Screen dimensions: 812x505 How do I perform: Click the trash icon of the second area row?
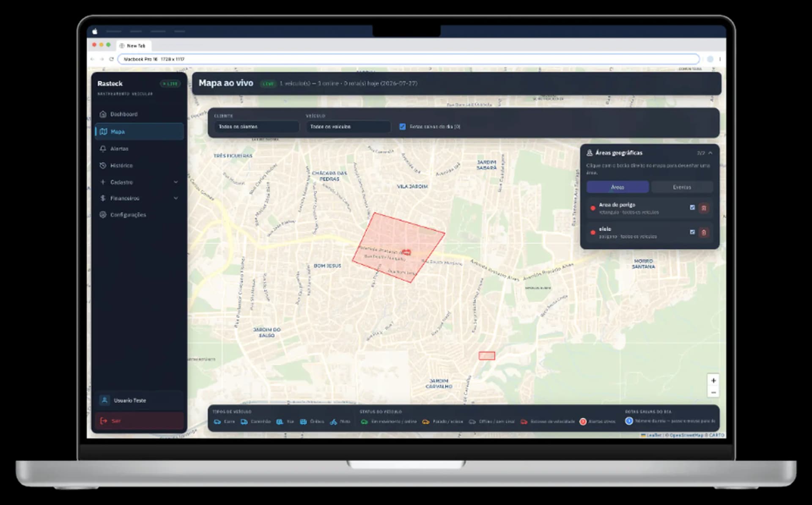tap(704, 232)
